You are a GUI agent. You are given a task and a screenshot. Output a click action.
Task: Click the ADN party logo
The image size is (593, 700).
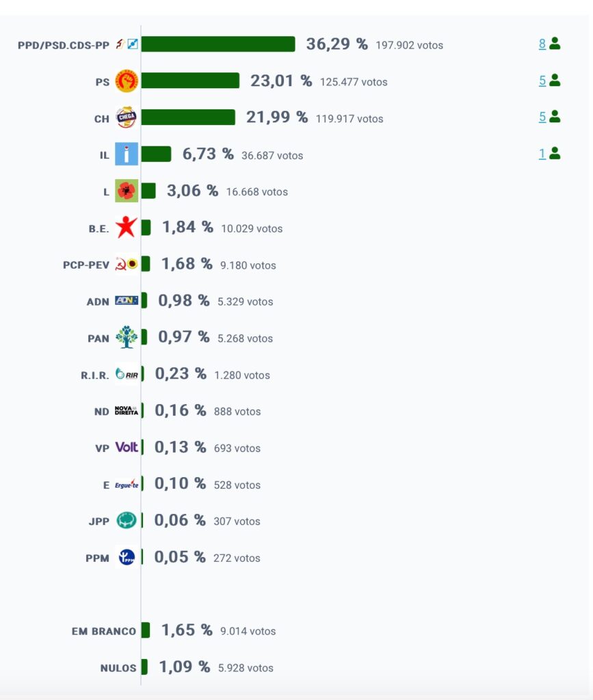click(x=127, y=301)
